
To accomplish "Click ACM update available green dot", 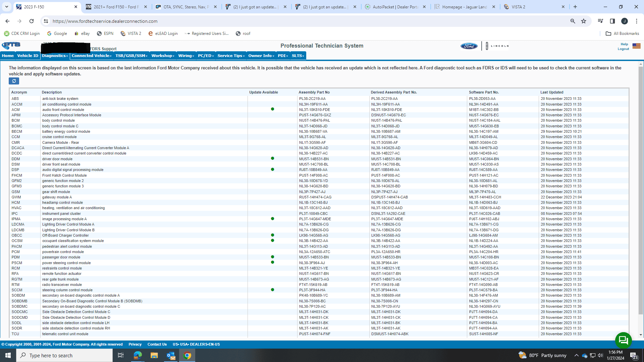I will point(272,109).
